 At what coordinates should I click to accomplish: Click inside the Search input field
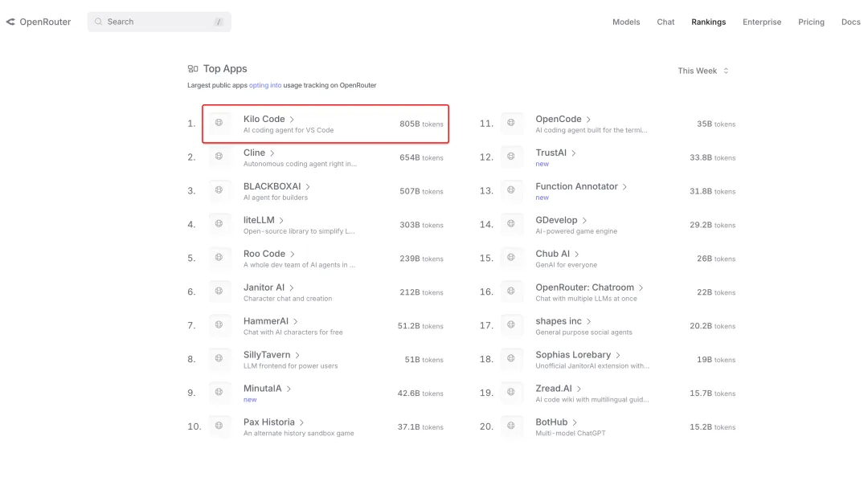159,22
